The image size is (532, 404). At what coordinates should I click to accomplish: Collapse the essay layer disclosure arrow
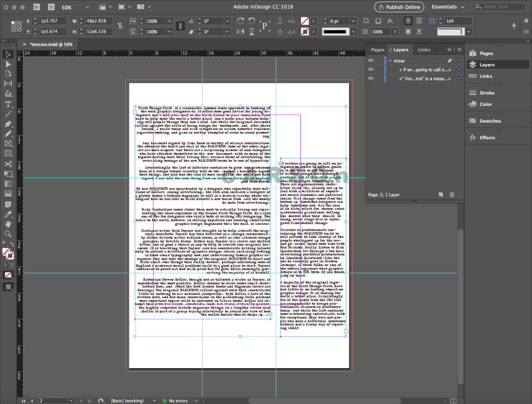(x=390, y=61)
